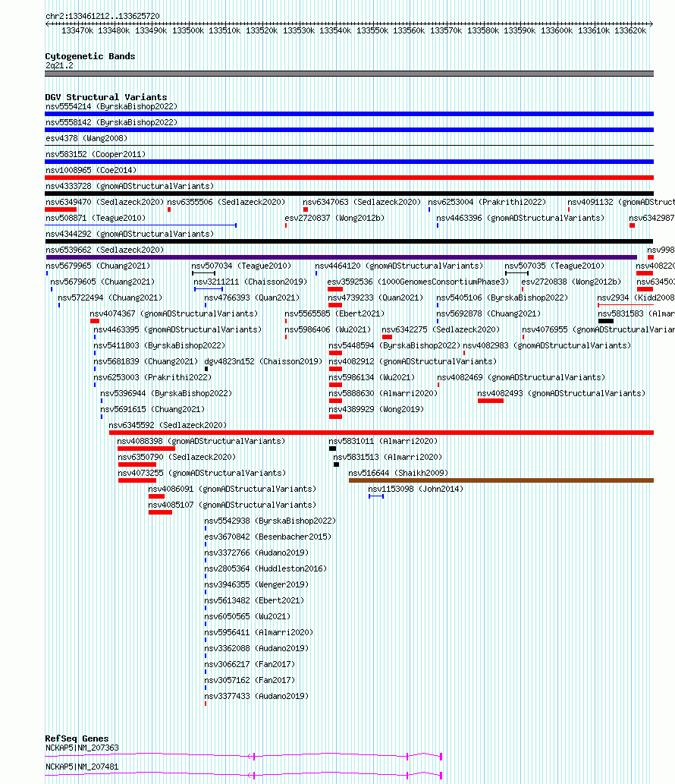The image size is (675, 784).
Task: Select nsv5888630 (Almarri2020) label
Action: click(x=383, y=394)
